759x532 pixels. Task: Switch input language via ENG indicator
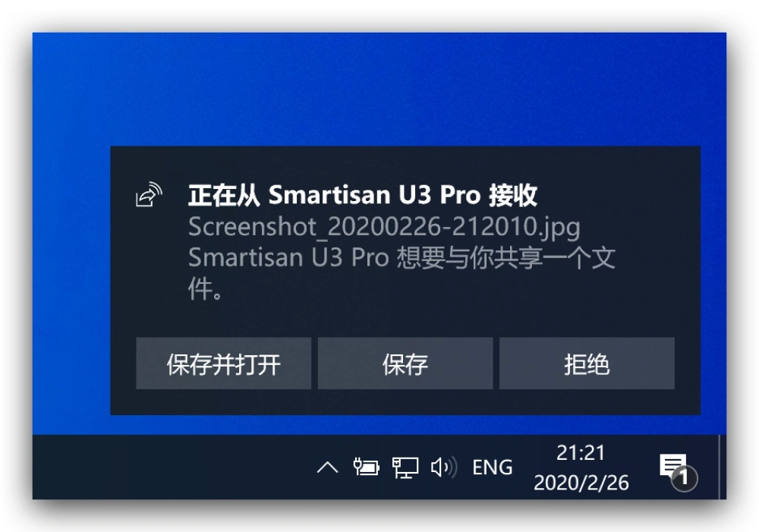point(493,467)
